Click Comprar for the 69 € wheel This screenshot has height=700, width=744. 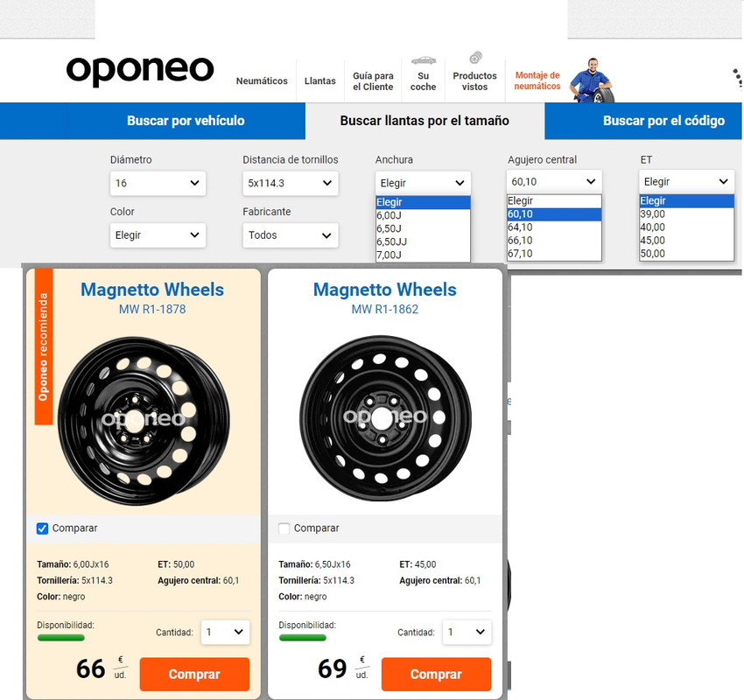(x=436, y=674)
